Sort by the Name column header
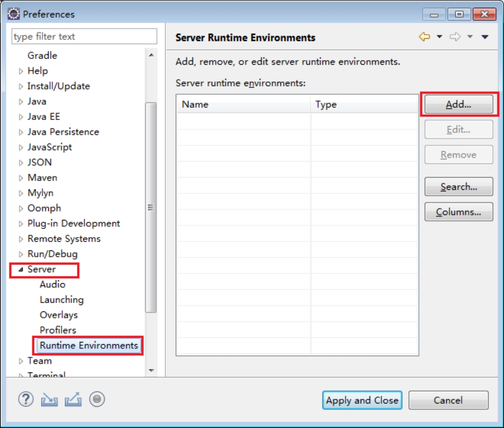The image size is (504, 428). (x=243, y=104)
